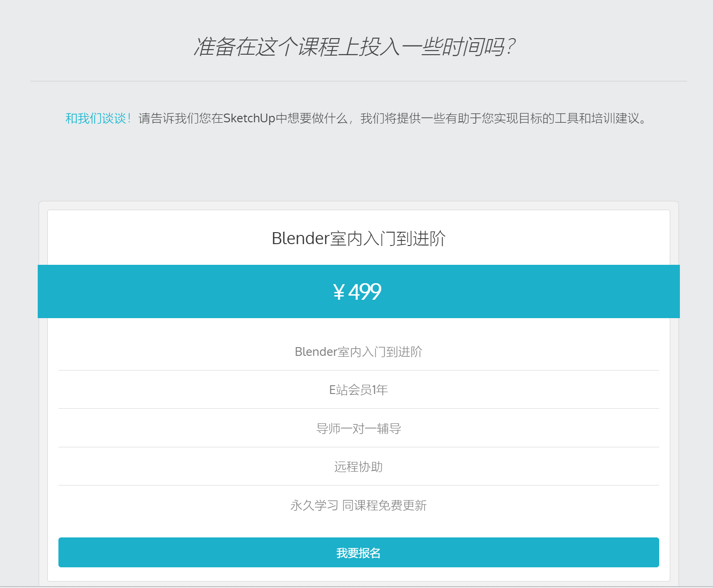The width and height of the screenshot is (713, 588).
Task: Click divider line below E站会员1年
Action: [x=358, y=408]
